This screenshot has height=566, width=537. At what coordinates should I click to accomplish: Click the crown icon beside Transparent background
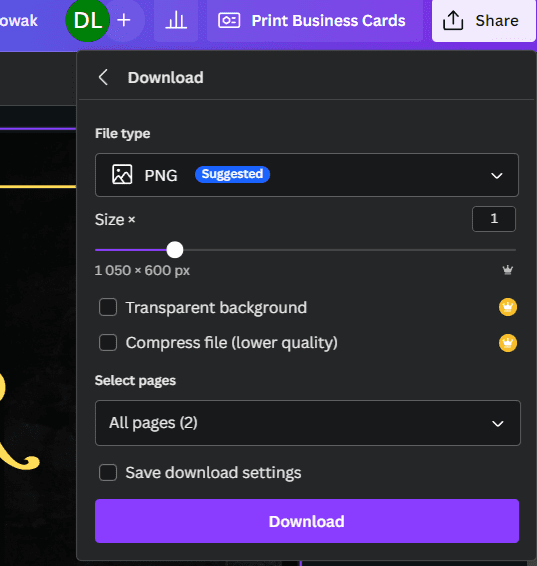click(508, 307)
